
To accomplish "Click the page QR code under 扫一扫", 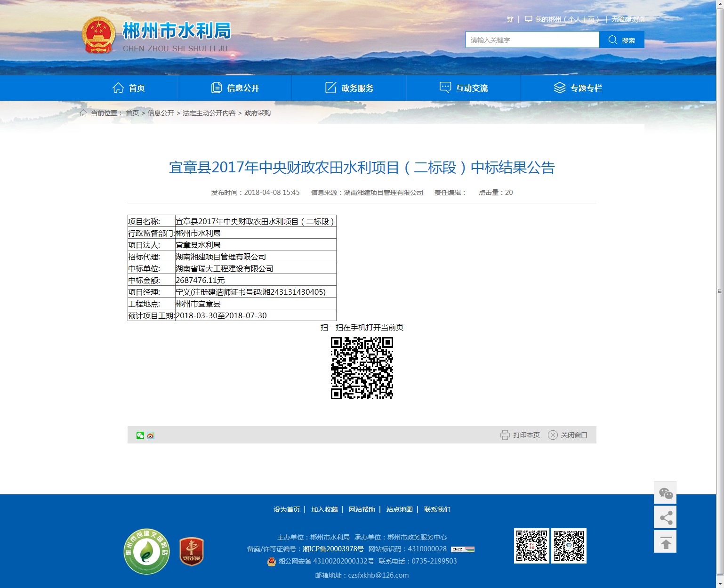I will click(x=362, y=368).
